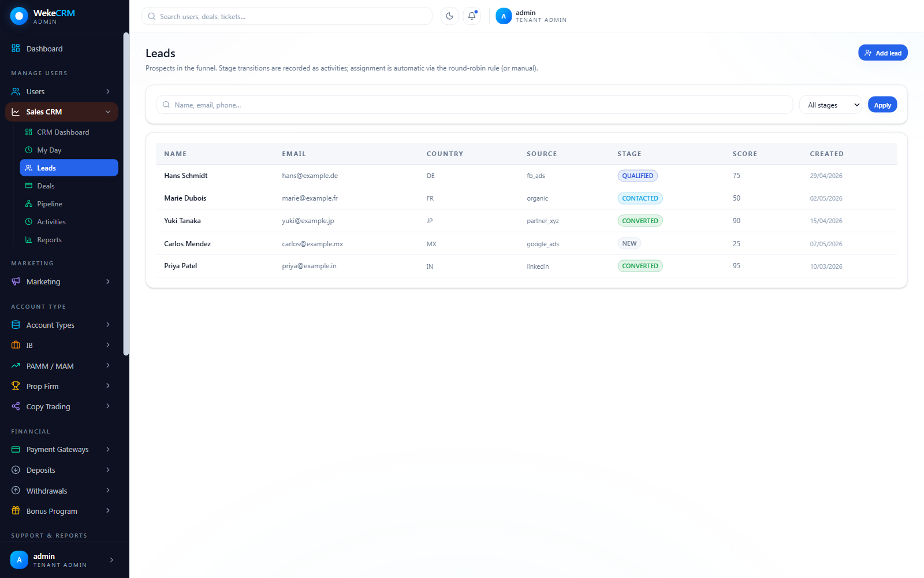This screenshot has height=578, width=924.
Task: Click the global search users, deals, tickets field
Action: point(287,16)
